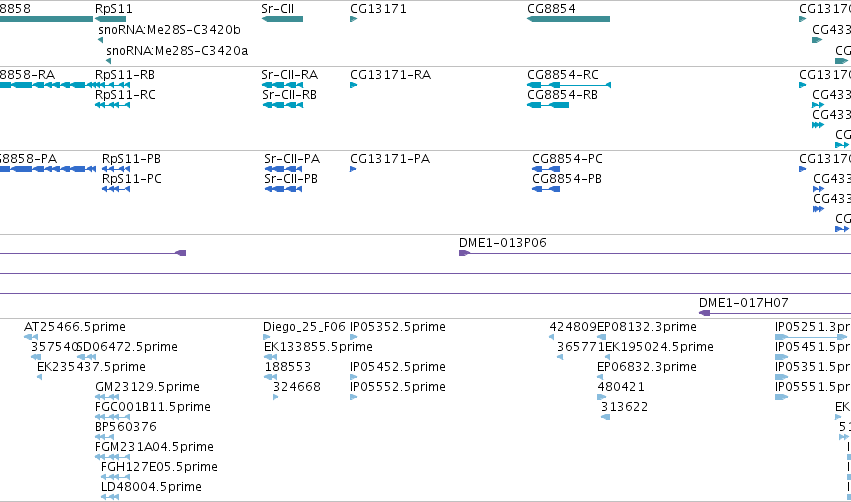Select Sr-CII-PA protein label
851x502 pixels.
coord(292,159)
